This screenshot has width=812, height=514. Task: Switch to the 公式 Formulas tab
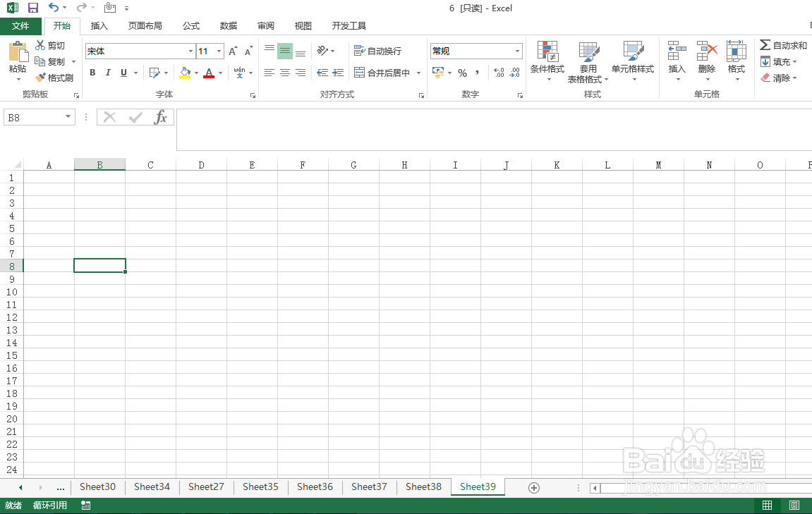coord(191,26)
